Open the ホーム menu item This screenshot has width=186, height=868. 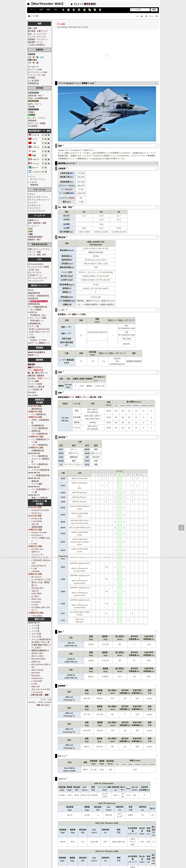33,10
